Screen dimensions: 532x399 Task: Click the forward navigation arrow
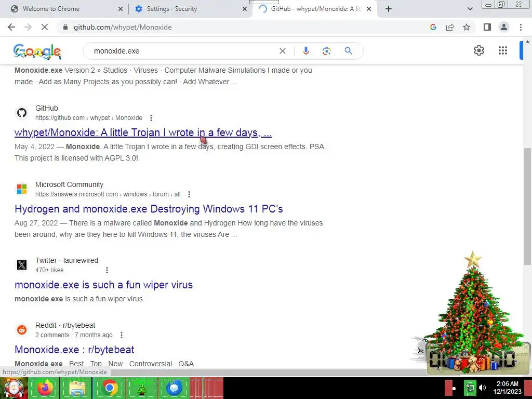tap(28, 27)
